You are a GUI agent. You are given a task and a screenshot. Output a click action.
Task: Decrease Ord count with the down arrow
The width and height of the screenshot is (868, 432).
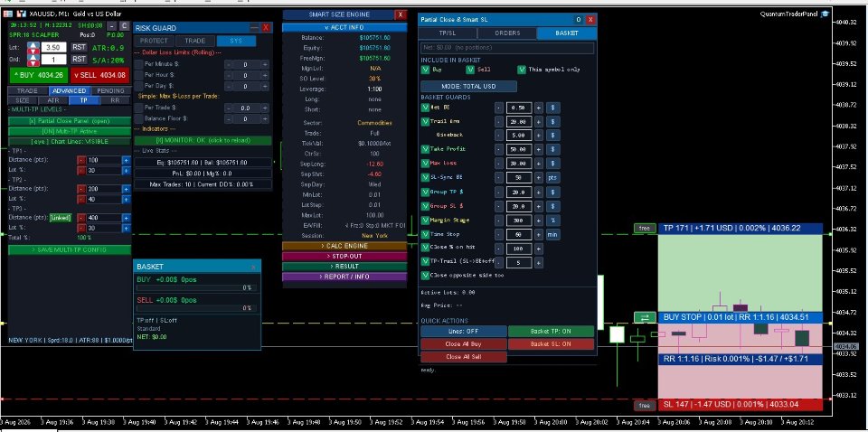pyautogui.click(x=33, y=62)
